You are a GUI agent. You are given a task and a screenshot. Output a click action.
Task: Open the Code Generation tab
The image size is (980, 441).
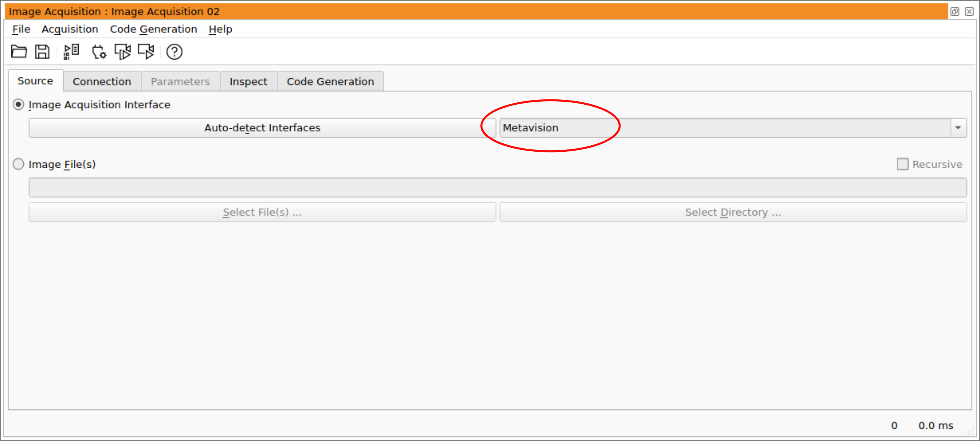click(330, 81)
